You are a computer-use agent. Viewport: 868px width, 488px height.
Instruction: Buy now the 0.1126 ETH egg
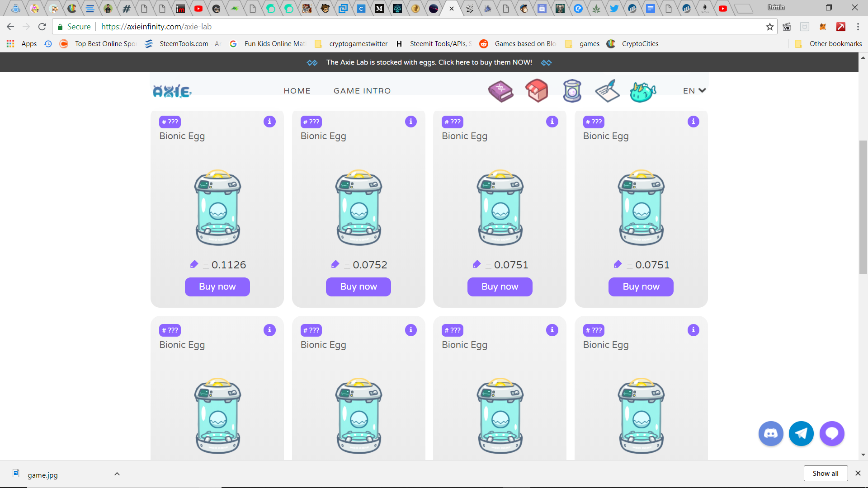[217, 286]
